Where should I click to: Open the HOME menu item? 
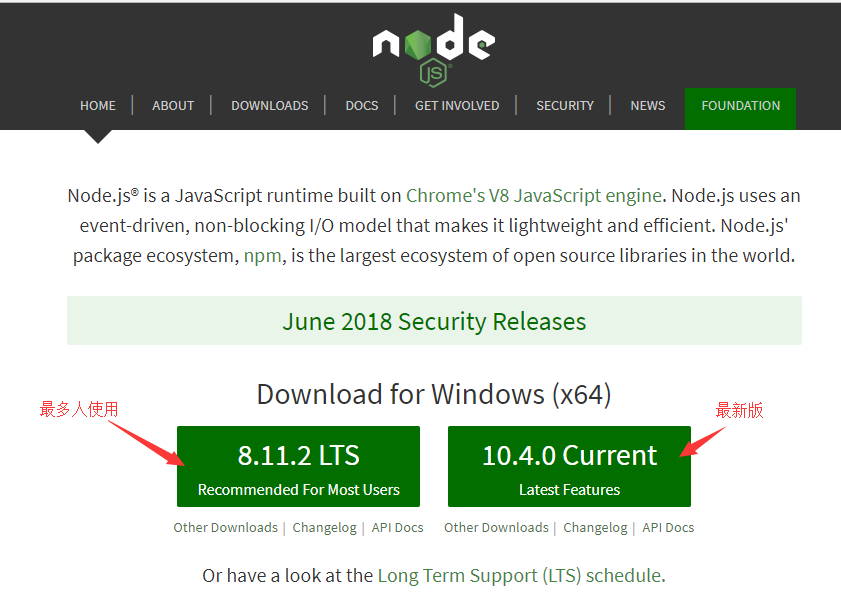(98, 106)
